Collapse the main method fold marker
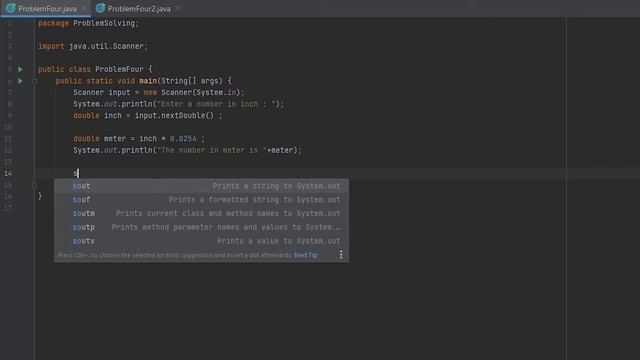This screenshot has height=360, width=640. click(35, 81)
